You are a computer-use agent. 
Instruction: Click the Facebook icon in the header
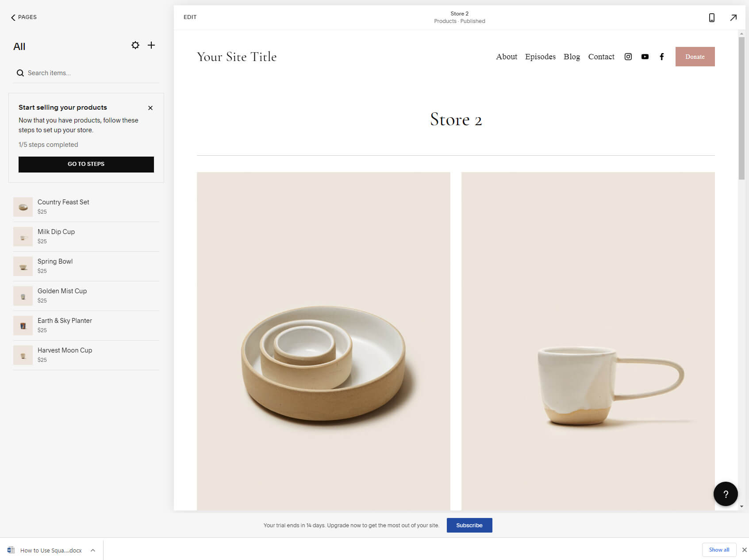click(661, 57)
